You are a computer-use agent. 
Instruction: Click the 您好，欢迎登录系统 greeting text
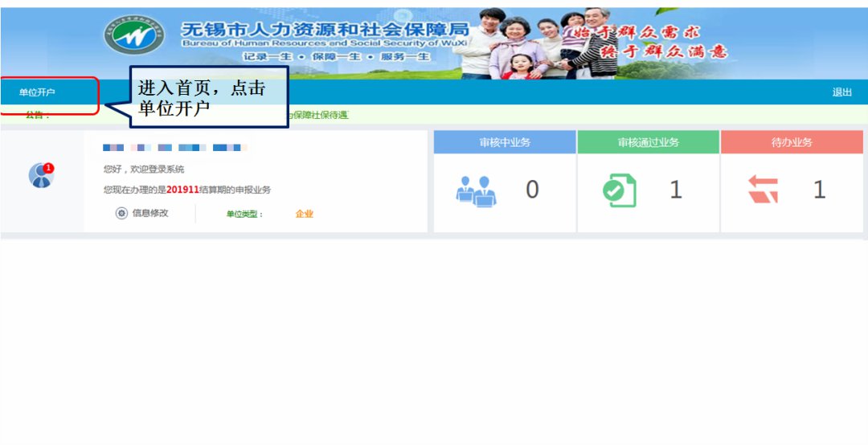point(144,169)
